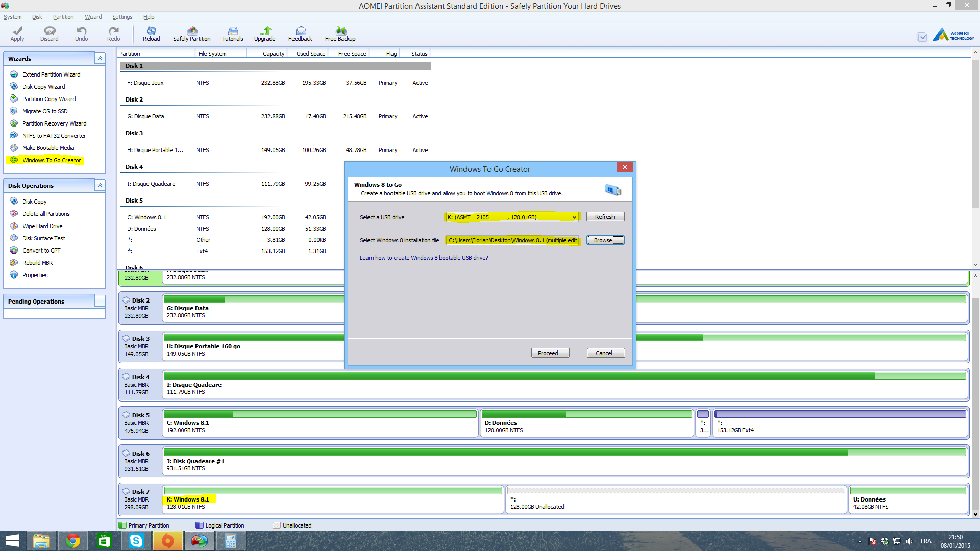Select F: Disque Jeux row in partition list
The height and width of the screenshot is (551, 980).
[276, 83]
